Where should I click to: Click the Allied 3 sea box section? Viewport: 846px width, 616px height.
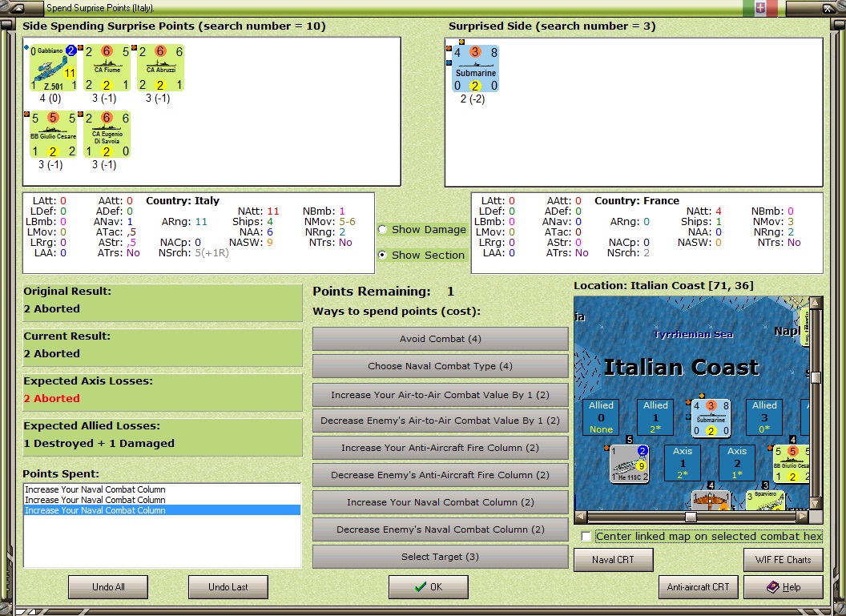[x=764, y=417]
